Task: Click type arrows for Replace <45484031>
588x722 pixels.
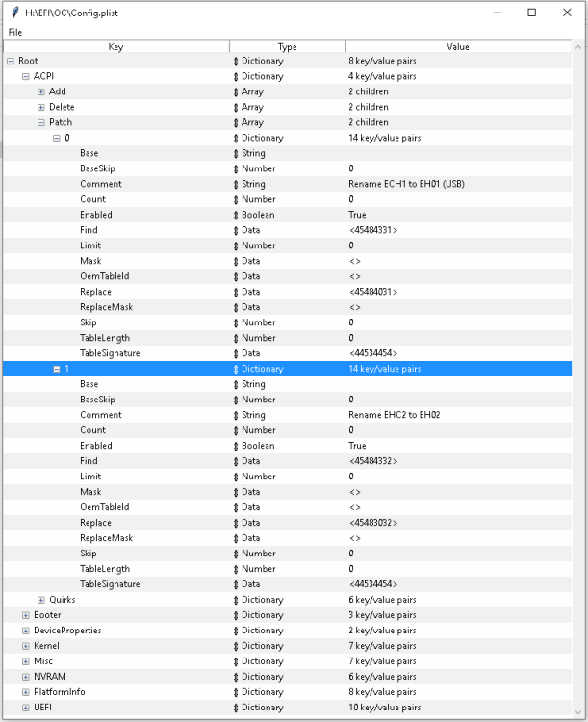Action: [236, 292]
